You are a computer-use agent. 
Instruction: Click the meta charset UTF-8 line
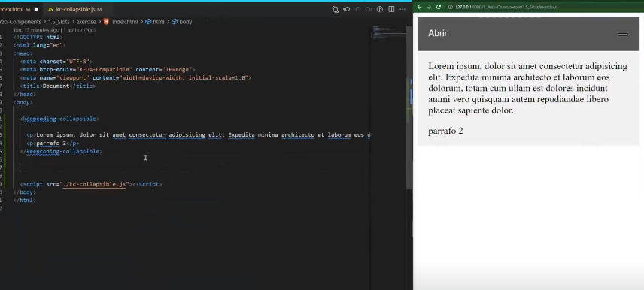pyautogui.click(x=56, y=62)
